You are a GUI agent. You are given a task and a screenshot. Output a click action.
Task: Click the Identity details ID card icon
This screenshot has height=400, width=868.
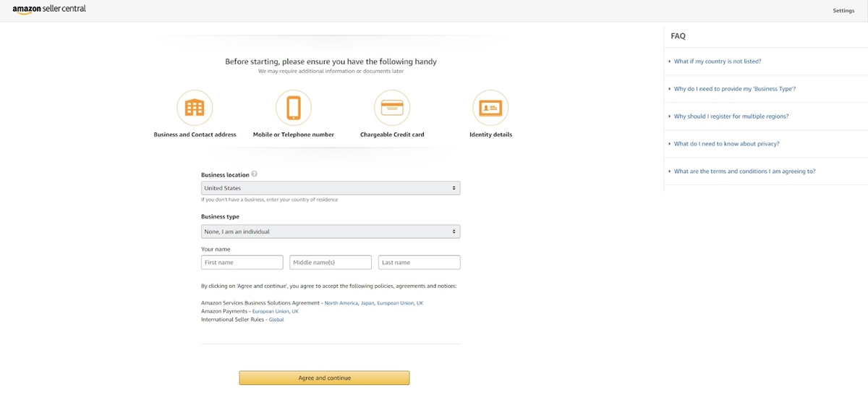coord(490,108)
